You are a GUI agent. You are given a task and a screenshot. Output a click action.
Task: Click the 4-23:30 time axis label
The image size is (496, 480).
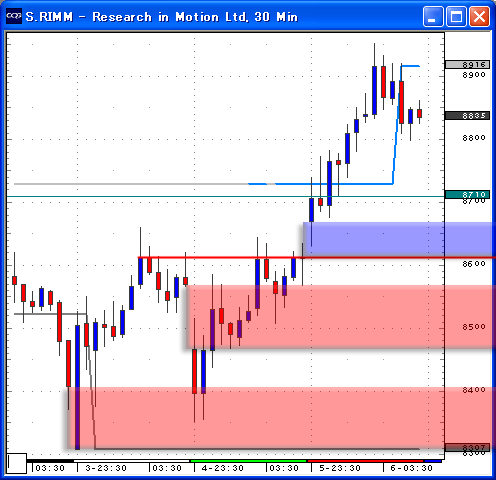[x=223, y=468]
